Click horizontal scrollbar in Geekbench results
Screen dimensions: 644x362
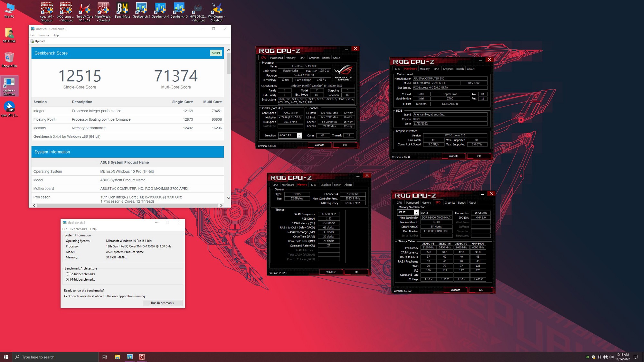127,205
